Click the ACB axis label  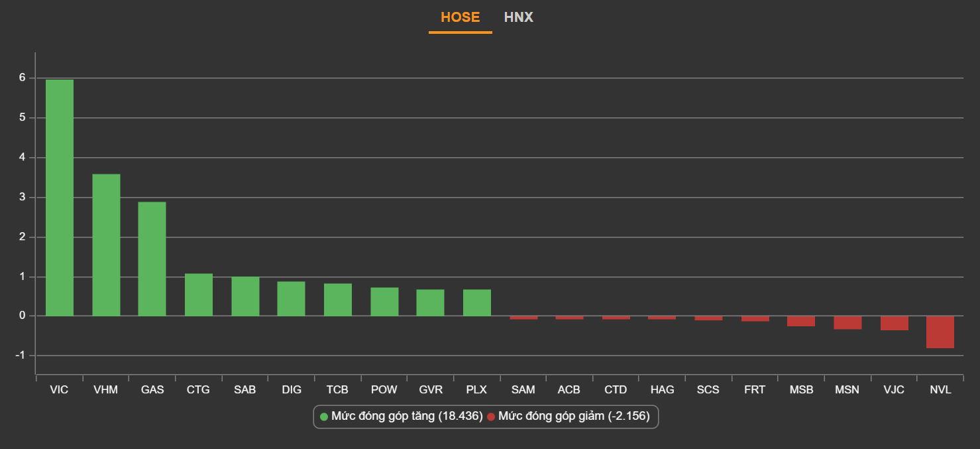[x=569, y=390]
